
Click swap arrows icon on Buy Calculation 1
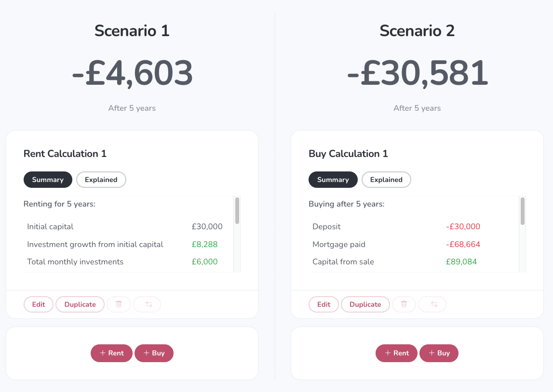click(434, 304)
